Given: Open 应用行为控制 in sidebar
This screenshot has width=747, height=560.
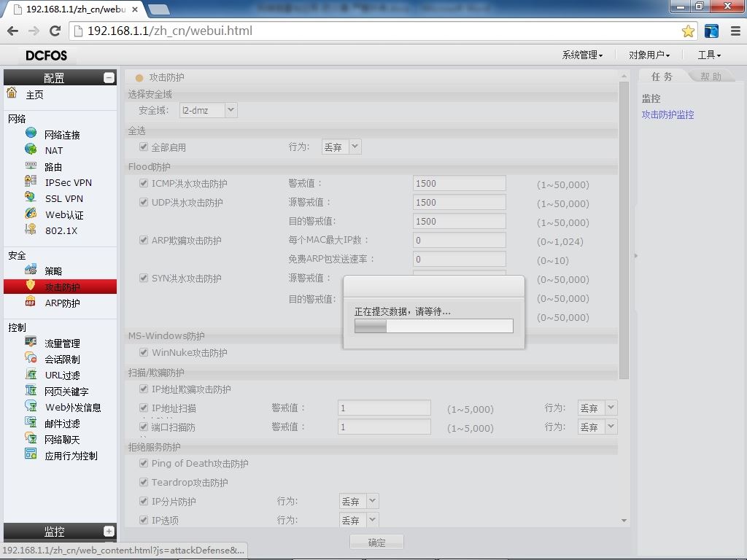Looking at the screenshot, I should (71, 456).
